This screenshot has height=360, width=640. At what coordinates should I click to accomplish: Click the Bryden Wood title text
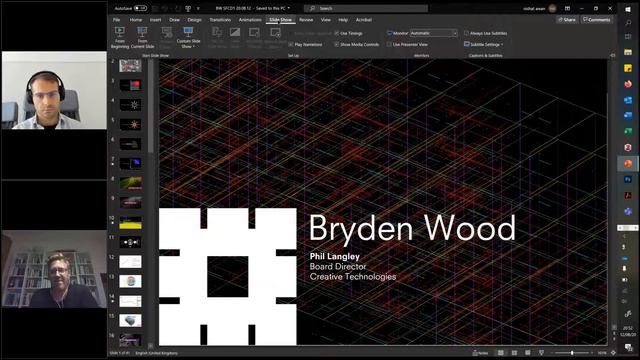pos(412,228)
